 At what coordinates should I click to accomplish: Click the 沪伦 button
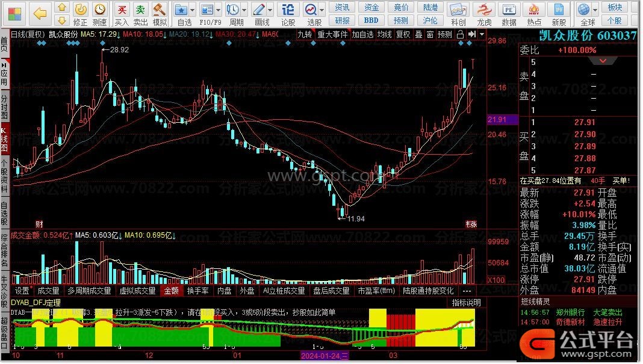[430, 20]
